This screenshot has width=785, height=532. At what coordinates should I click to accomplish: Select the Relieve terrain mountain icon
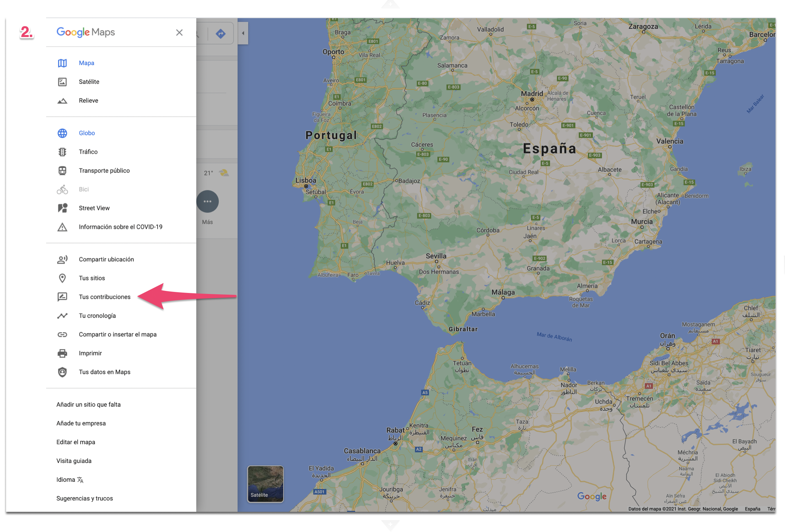tap(62, 101)
